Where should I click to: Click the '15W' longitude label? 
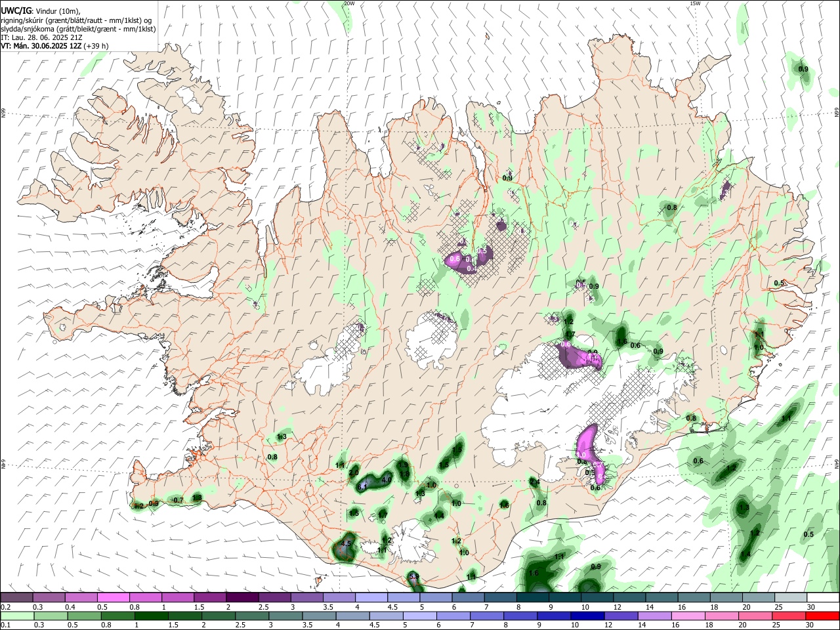click(x=695, y=3)
